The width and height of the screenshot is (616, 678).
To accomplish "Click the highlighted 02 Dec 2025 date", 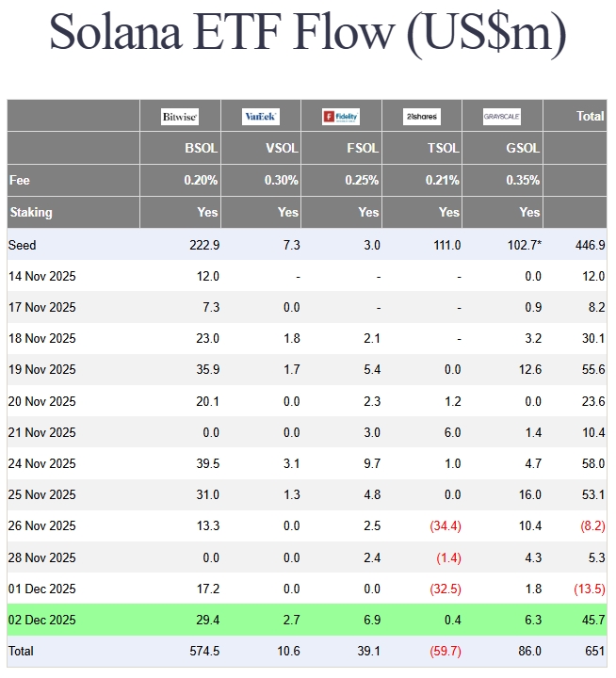I will 41,620.
